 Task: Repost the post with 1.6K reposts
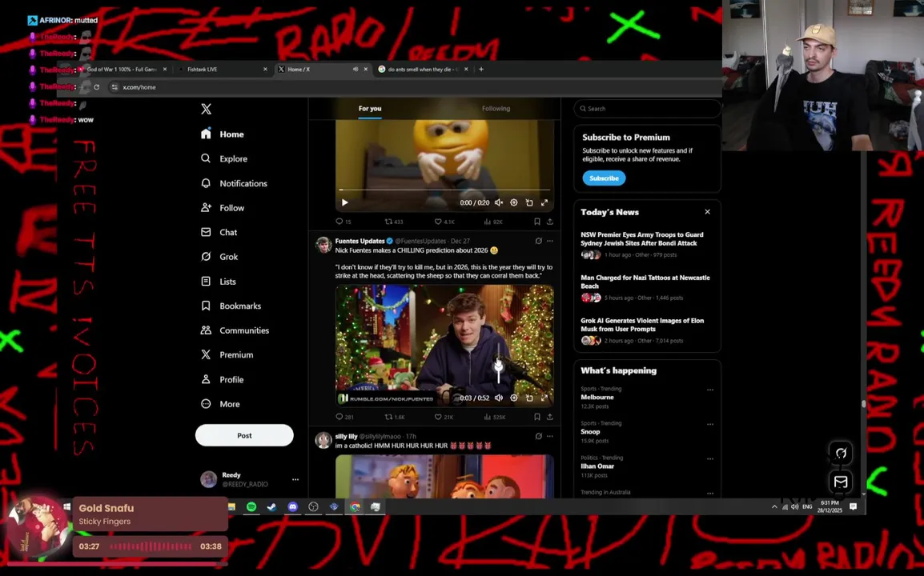(x=395, y=416)
